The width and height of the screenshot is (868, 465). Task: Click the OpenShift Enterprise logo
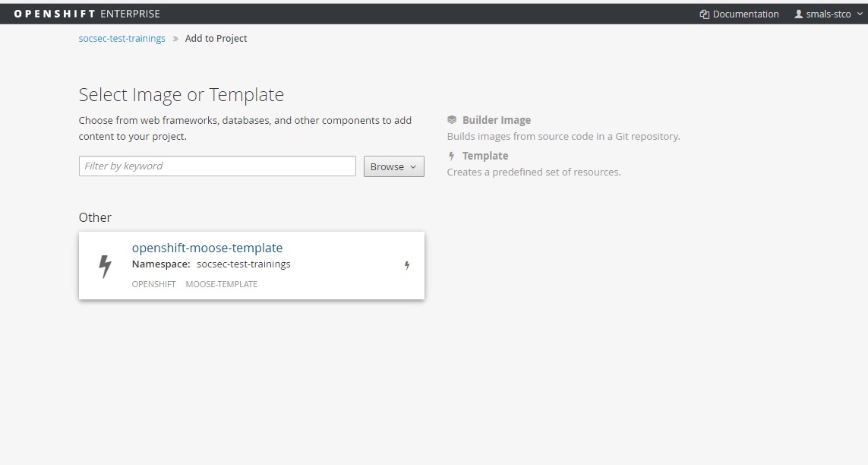click(x=87, y=14)
